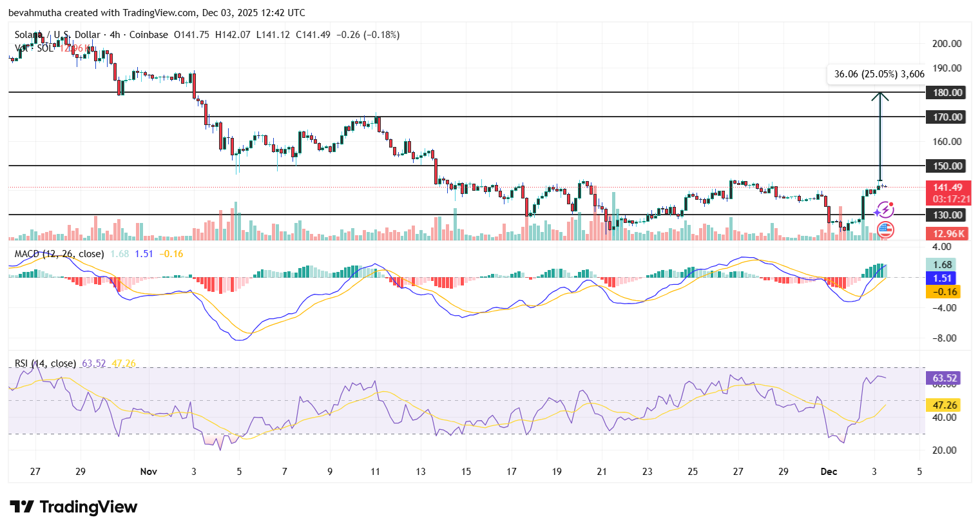Select the 150.00 horizontal line price tag

click(947, 166)
